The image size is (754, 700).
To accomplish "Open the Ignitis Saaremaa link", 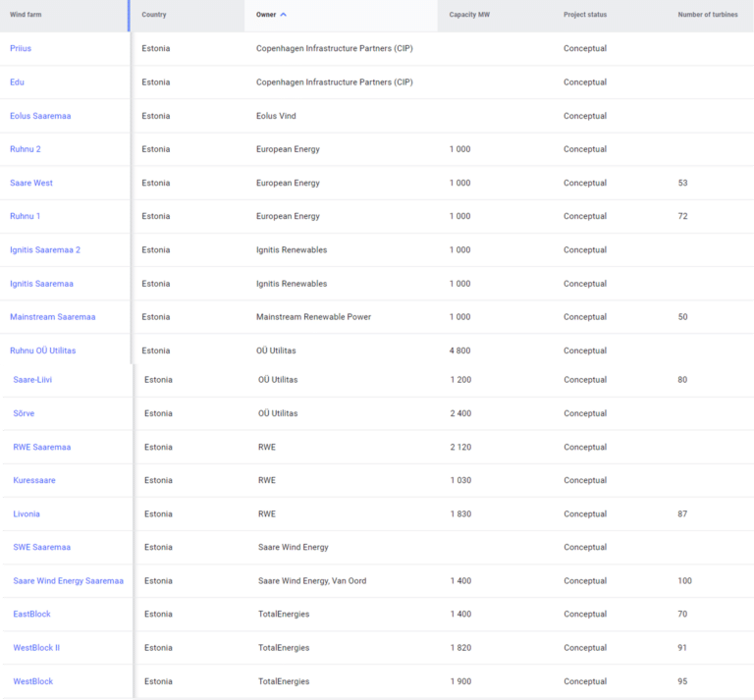I will [41, 284].
